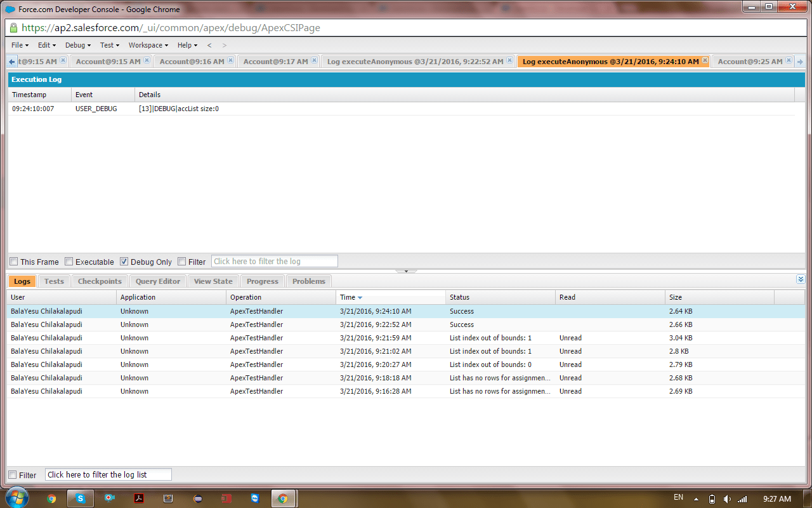Select the log from 9:21:02 AM

406,351
